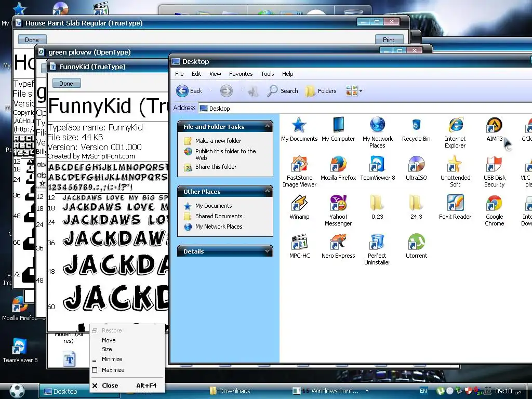Choose Minimize in the context menu
532x399 pixels.
pyautogui.click(x=127, y=359)
